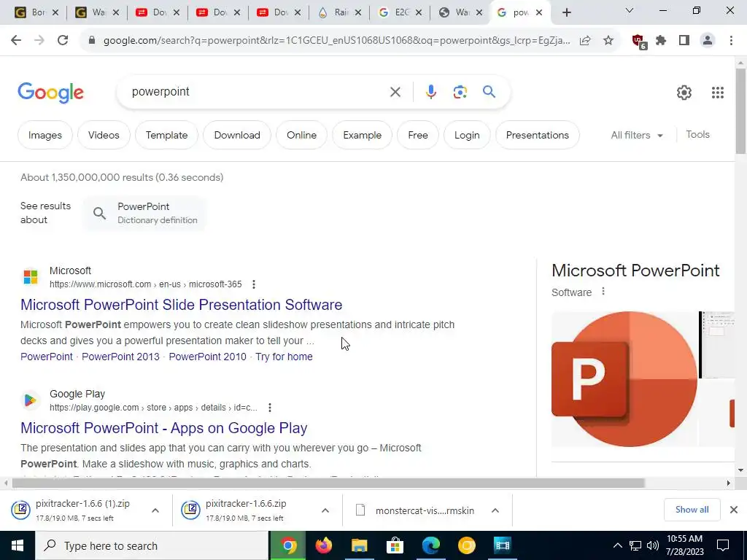Open the Tools search option

[698, 135]
